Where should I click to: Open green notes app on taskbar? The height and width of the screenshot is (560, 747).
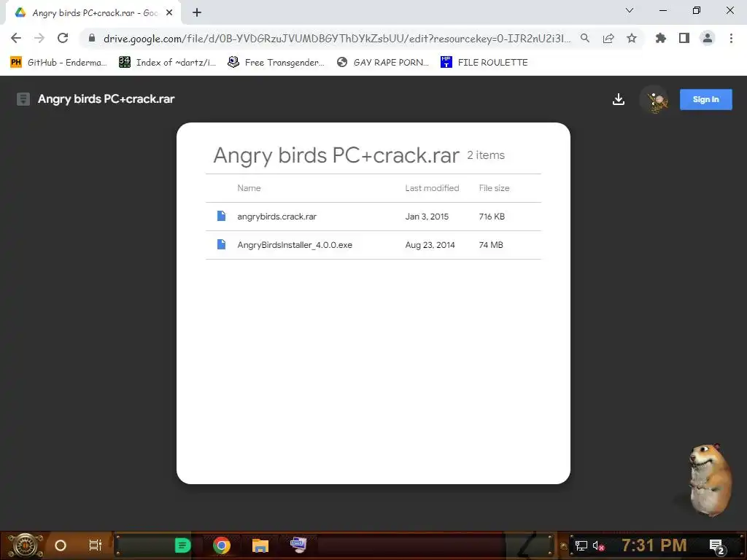pyautogui.click(x=182, y=545)
